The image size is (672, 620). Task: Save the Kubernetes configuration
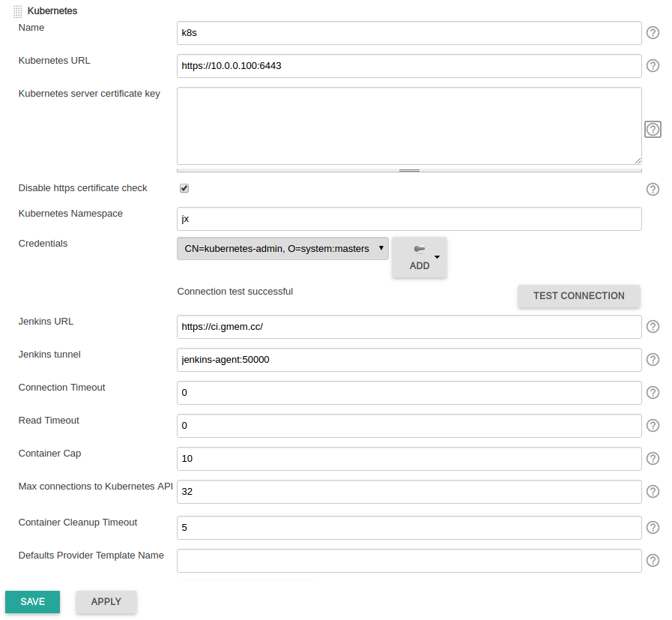[32, 602]
